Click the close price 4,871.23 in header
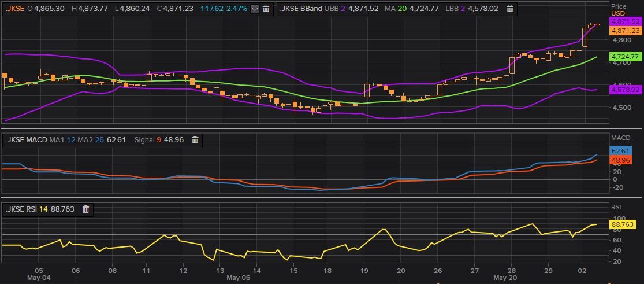This screenshot has width=644, height=284. (178, 8)
